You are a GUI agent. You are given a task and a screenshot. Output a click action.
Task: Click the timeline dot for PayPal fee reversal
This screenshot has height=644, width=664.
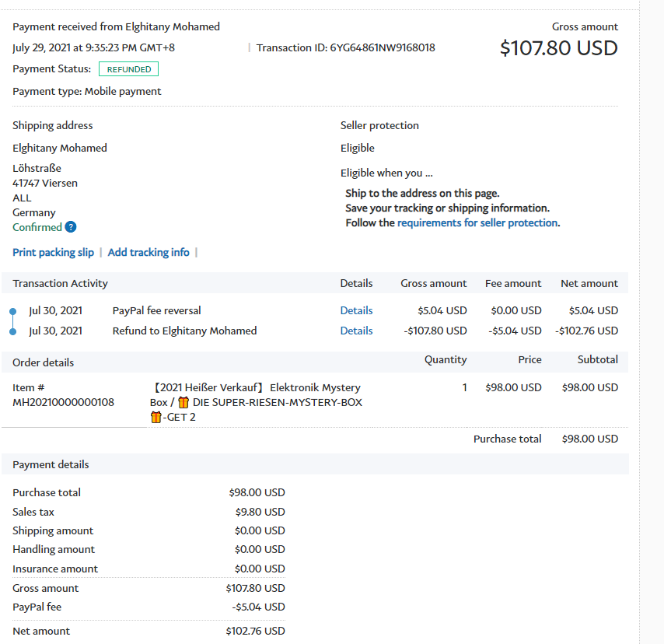click(12, 311)
